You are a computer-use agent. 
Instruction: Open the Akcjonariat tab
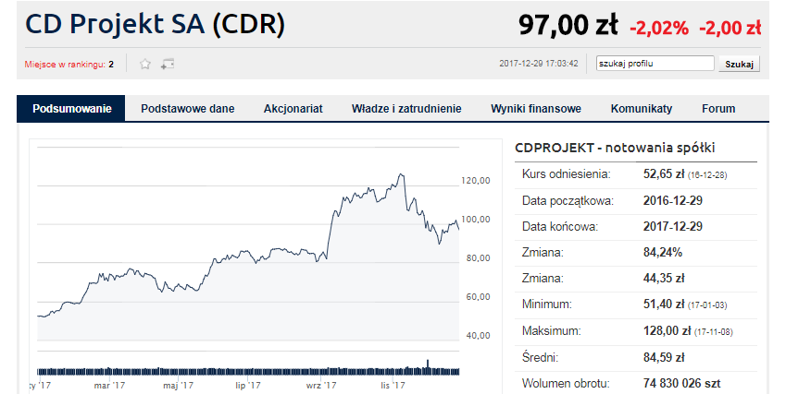293,108
